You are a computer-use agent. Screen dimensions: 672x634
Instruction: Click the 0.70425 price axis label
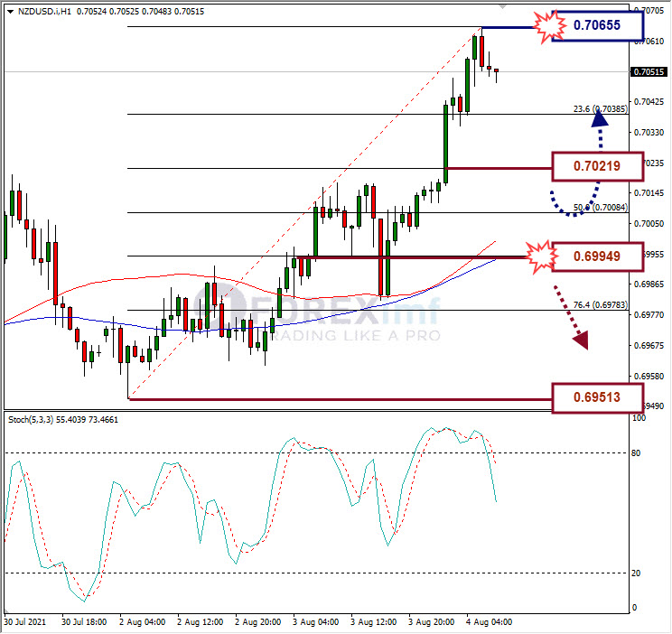649,102
